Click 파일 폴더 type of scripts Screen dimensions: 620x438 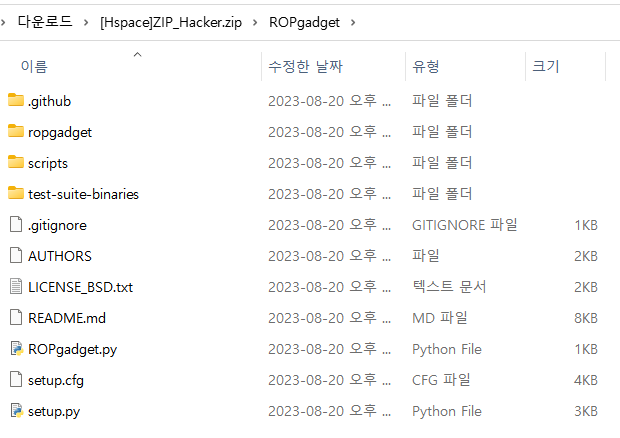coord(442,162)
